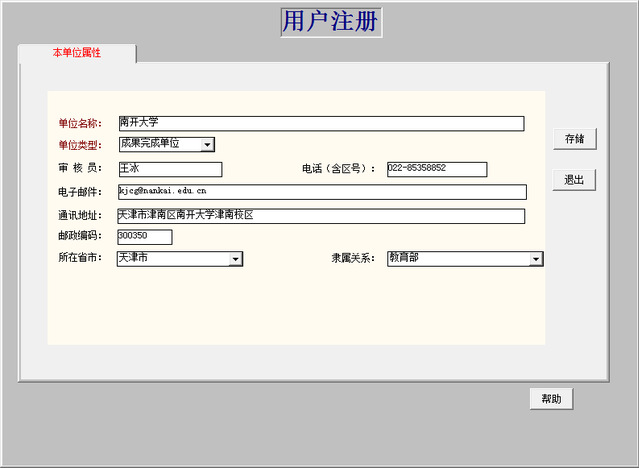Click the 电话（含区号） label
This screenshot has width=639, height=468.
[339, 168]
